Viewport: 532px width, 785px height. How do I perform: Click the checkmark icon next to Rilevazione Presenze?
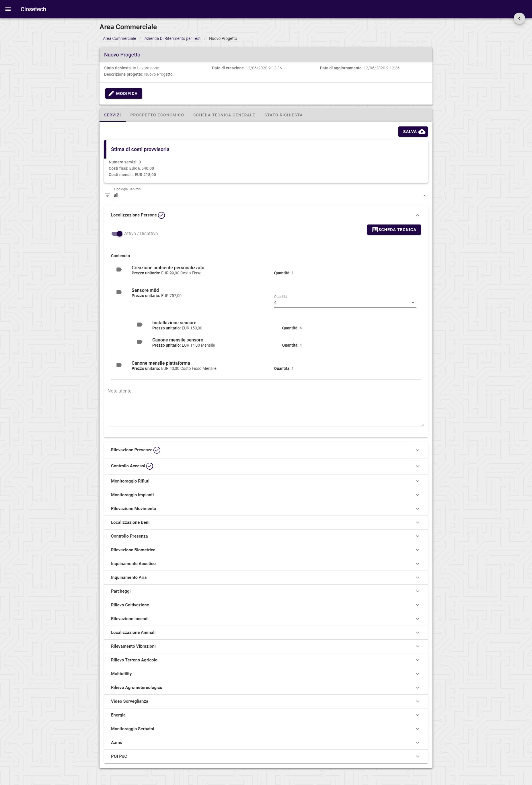coord(157,450)
